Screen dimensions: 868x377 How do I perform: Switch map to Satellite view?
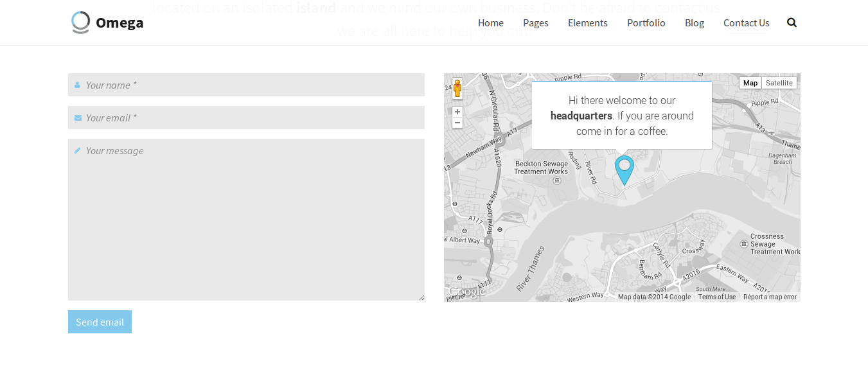coord(779,83)
